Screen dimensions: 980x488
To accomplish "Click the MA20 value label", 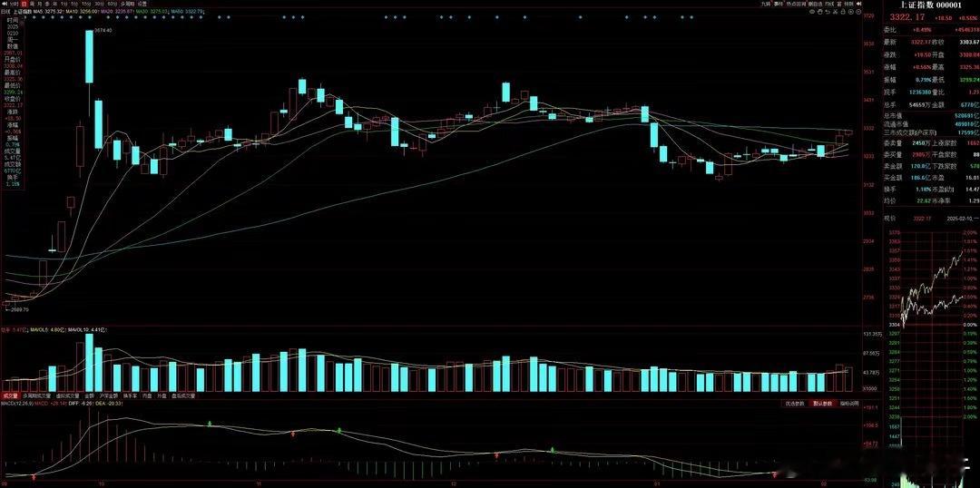I will click(116, 11).
